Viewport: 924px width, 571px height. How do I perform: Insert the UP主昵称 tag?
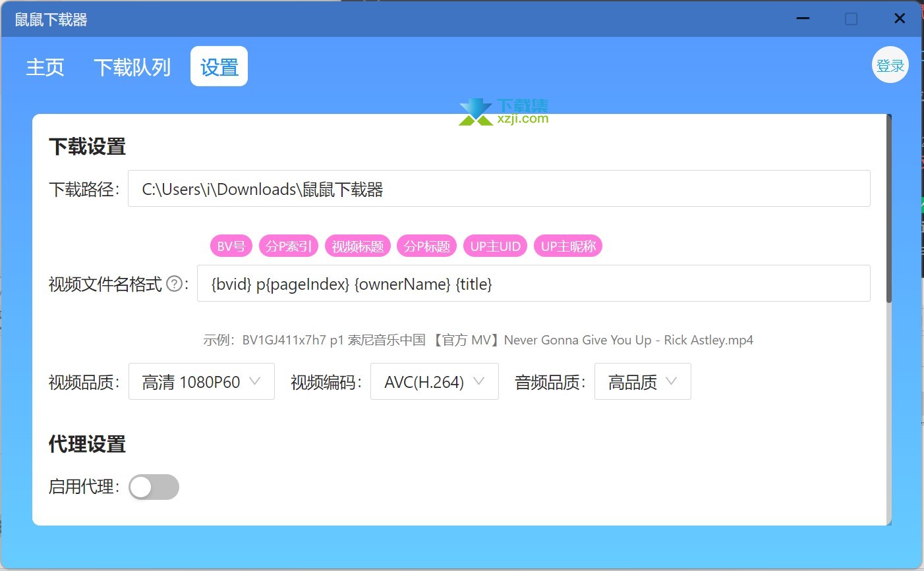pos(568,246)
